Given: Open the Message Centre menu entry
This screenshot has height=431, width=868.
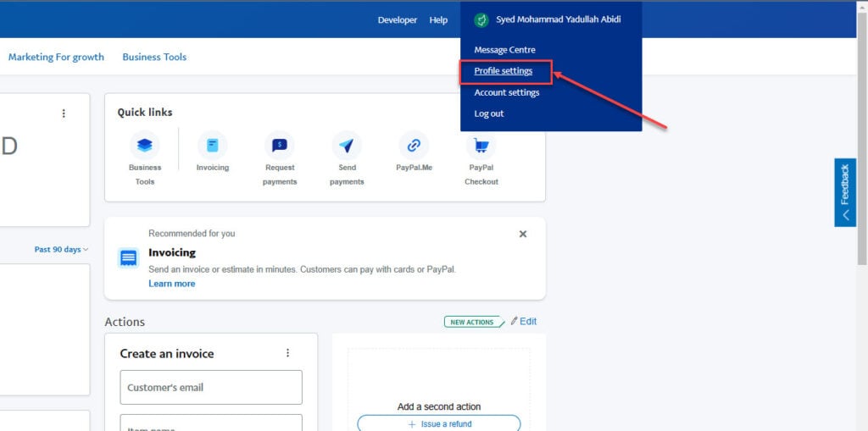Looking at the screenshot, I should point(505,50).
